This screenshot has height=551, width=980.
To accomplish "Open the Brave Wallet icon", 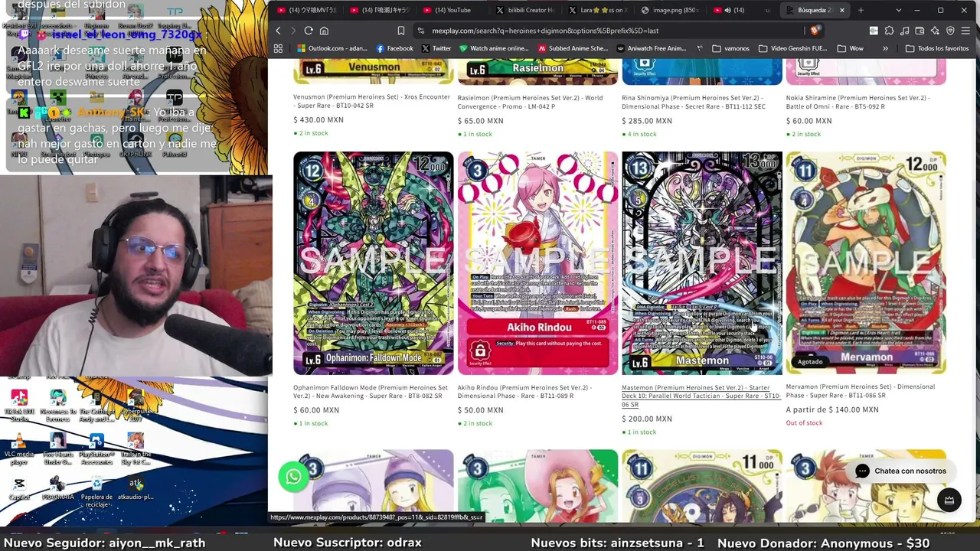I will (x=920, y=31).
